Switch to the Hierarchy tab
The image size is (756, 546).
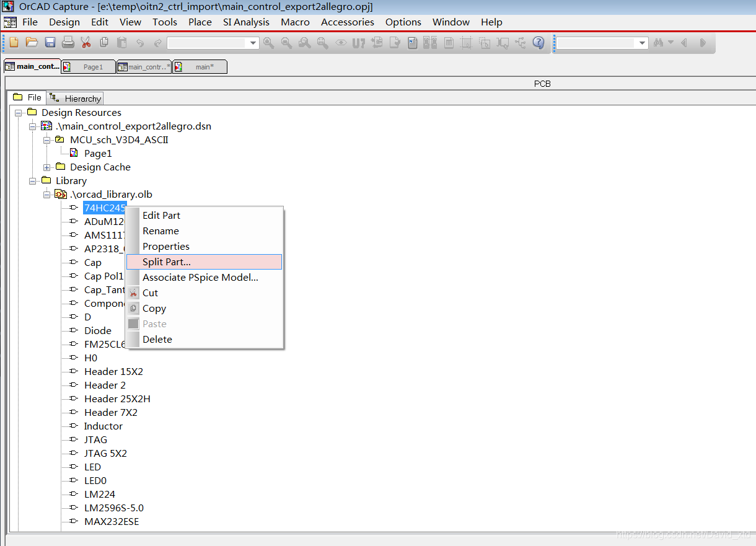point(76,99)
